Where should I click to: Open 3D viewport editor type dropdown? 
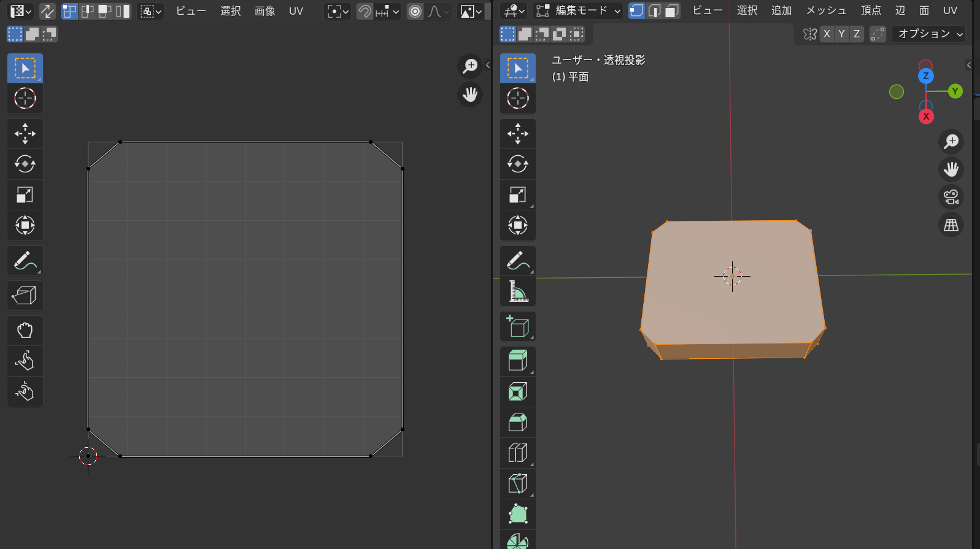[514, 10]
